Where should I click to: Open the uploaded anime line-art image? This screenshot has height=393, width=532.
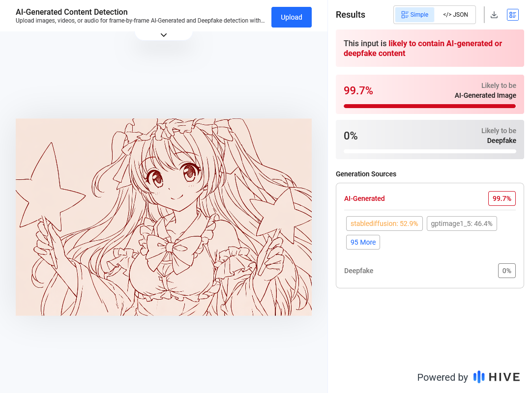pos(164,217)
